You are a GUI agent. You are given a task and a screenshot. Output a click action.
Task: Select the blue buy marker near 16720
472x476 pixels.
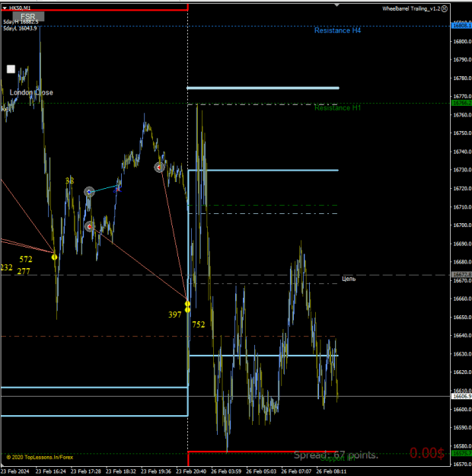[89, 192]
